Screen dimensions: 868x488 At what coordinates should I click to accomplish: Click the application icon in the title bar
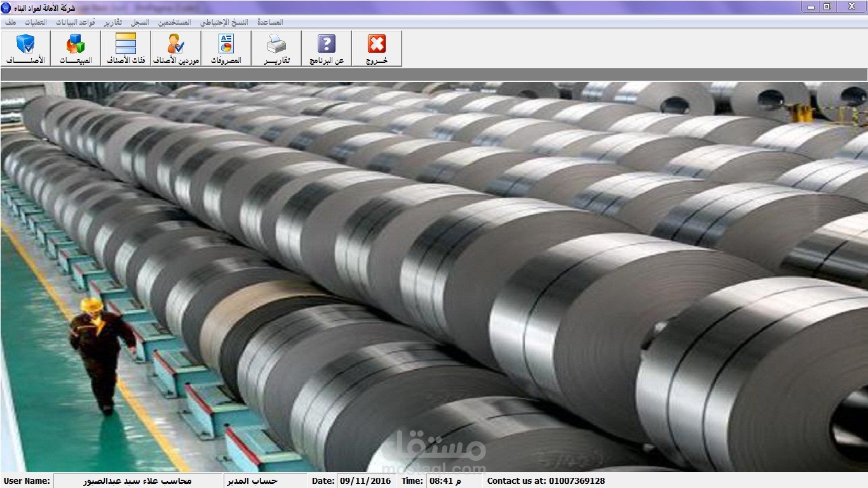(7, 7)
